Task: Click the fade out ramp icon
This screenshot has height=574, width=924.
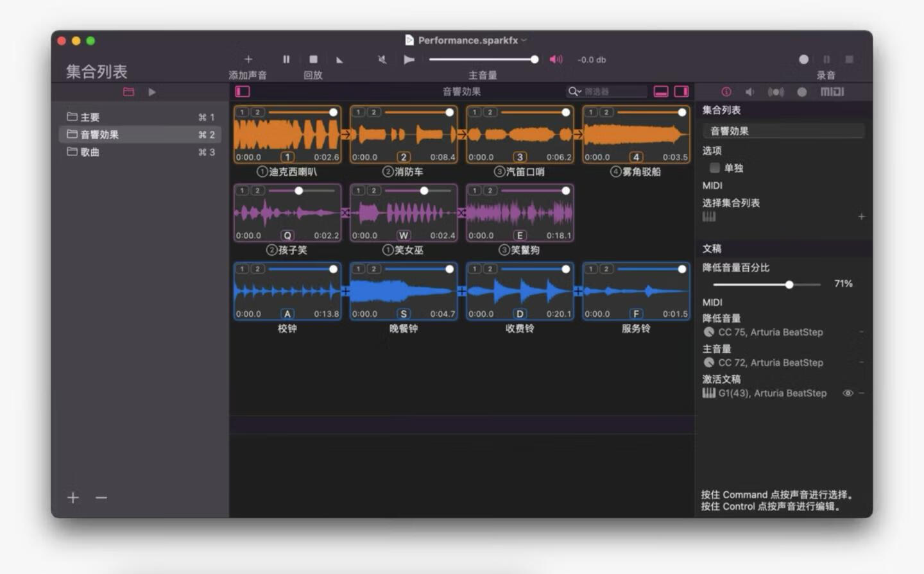Action: tap(339, 60)
